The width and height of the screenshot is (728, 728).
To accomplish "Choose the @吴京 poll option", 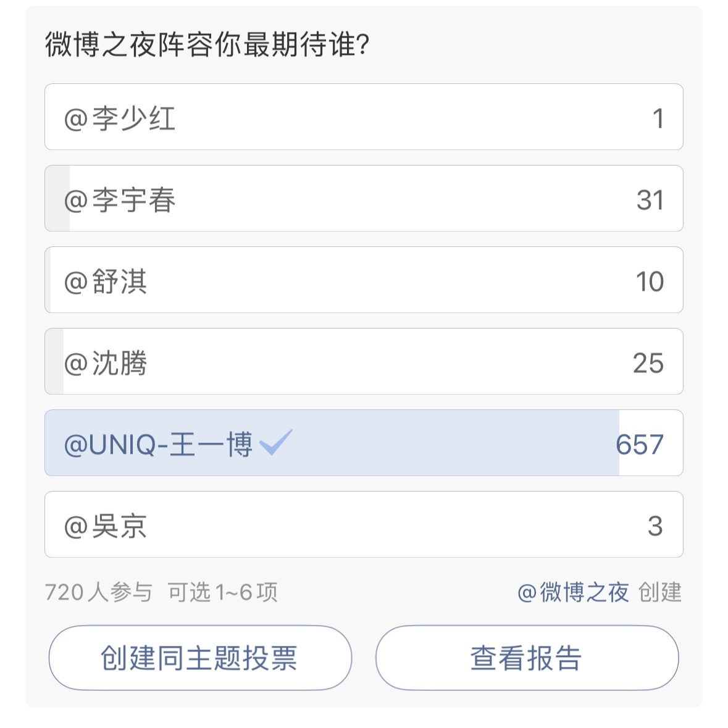I will click(364, 524).
